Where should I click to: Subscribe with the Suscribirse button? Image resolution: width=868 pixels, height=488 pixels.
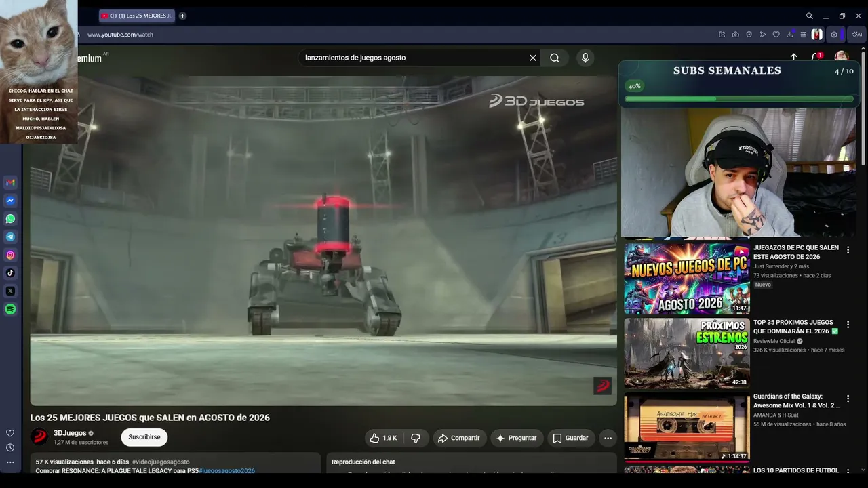click(x=144, y=437)
